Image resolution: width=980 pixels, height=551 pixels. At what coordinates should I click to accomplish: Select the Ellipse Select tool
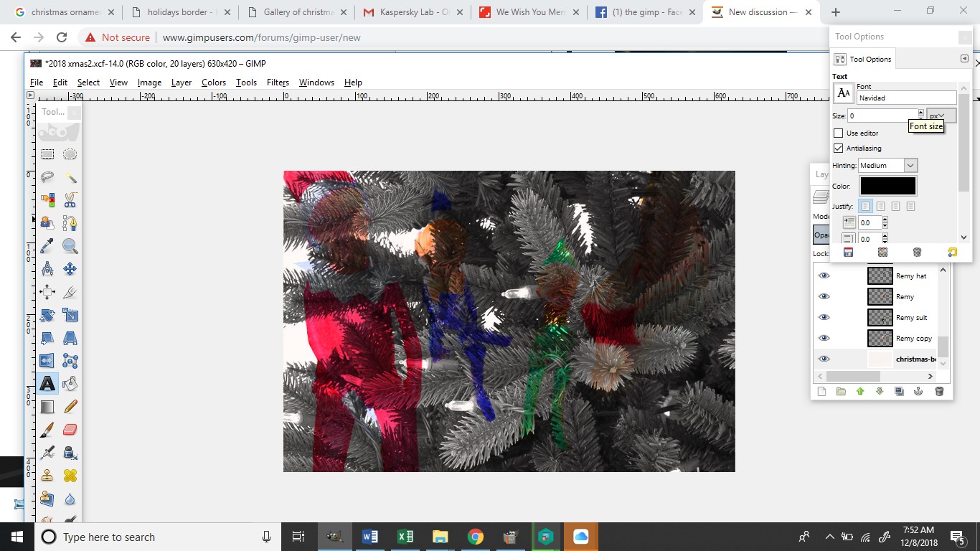pos(70,154)
